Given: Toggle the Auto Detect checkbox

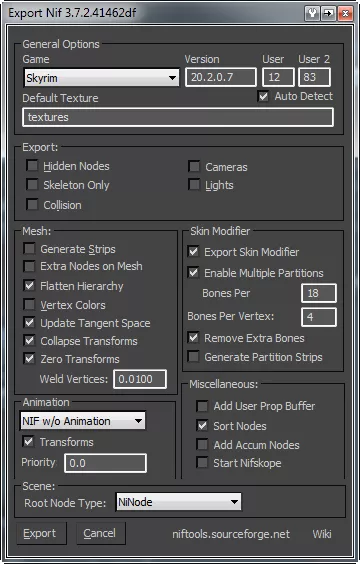Looking at the screenshot, I should pos(263,96).
